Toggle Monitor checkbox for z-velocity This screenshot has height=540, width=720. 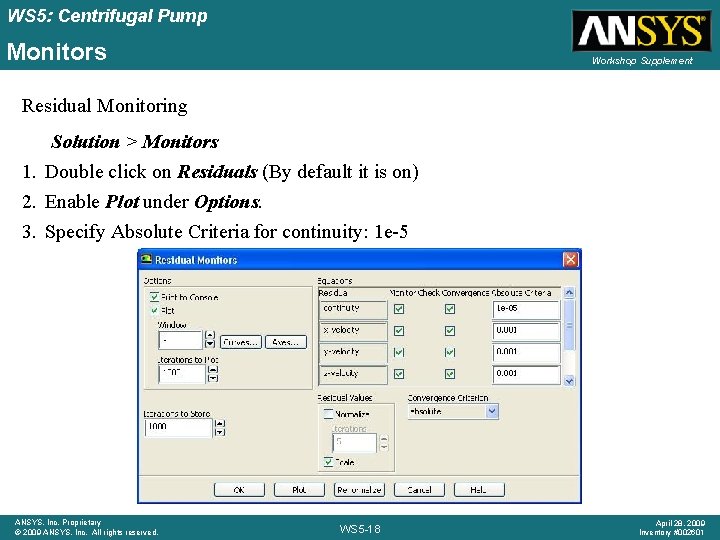399,374
